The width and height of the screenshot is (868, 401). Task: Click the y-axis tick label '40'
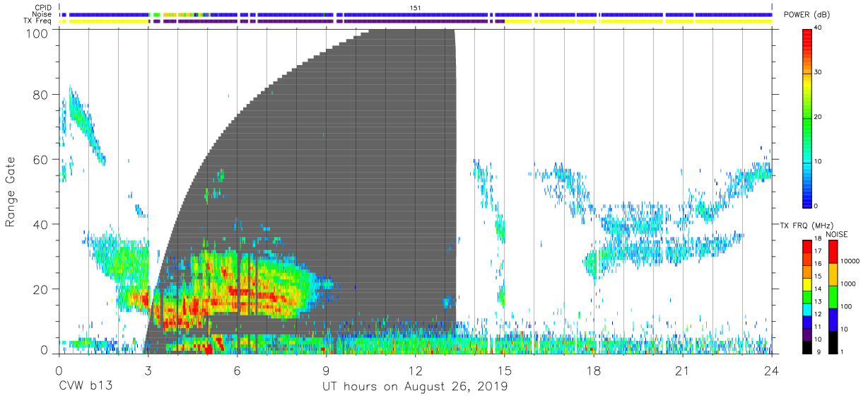coord(42,224)
